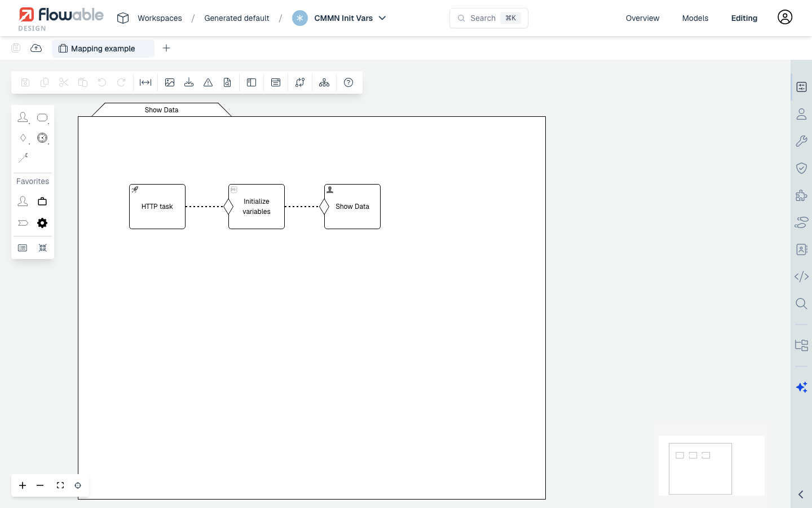Screen dimensions: 812x508
Task: Select the wrench icon on the right sidebar
Action: pos(801,141)
